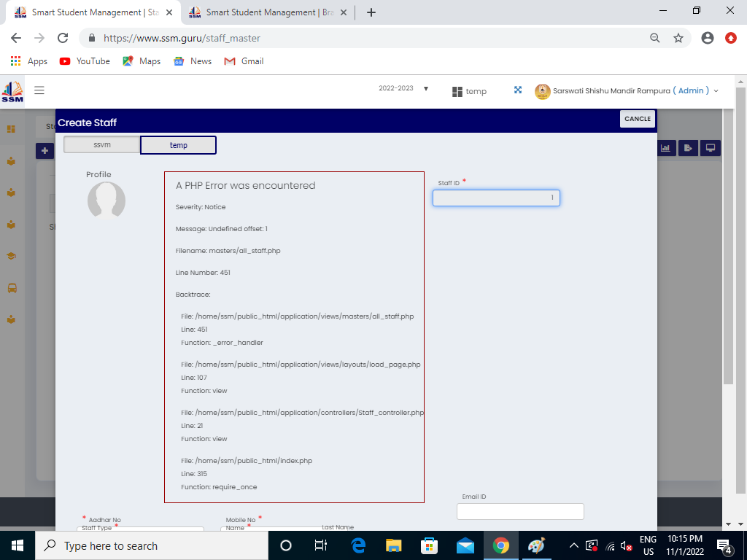Image resolution: width=747 pixels, height=560 pixels.
Task: Click the export file icon button
Action: (688, 148)
